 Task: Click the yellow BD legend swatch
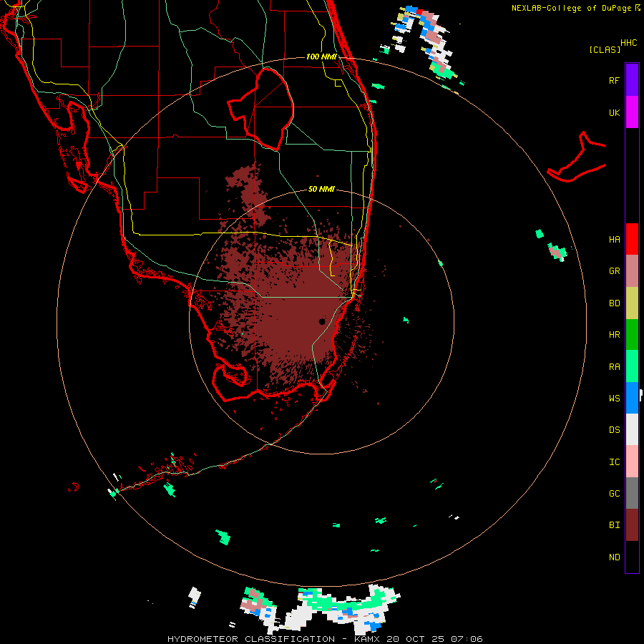point(632,303)
